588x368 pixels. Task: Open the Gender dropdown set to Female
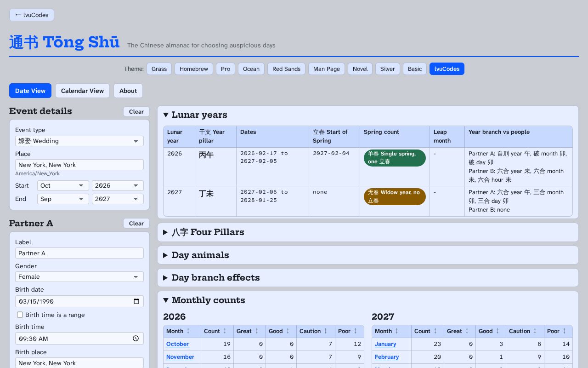(79, 277)
